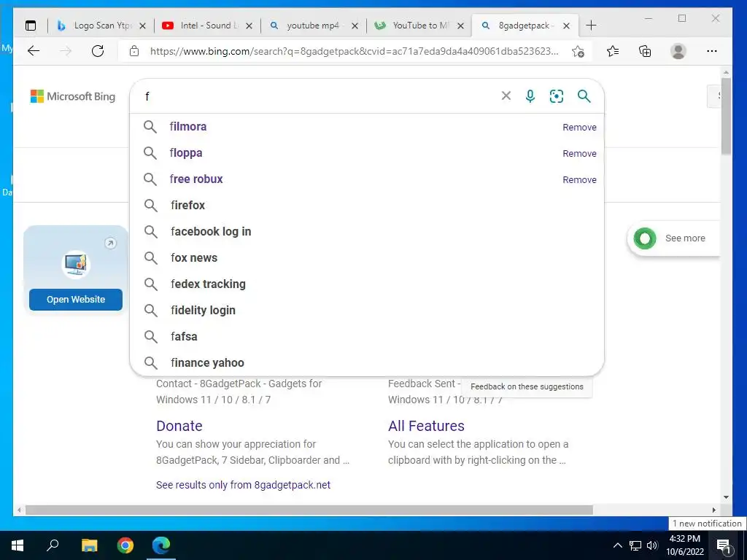Show hidden system tray icons
The image size is (747, 560).
point(617,545)
